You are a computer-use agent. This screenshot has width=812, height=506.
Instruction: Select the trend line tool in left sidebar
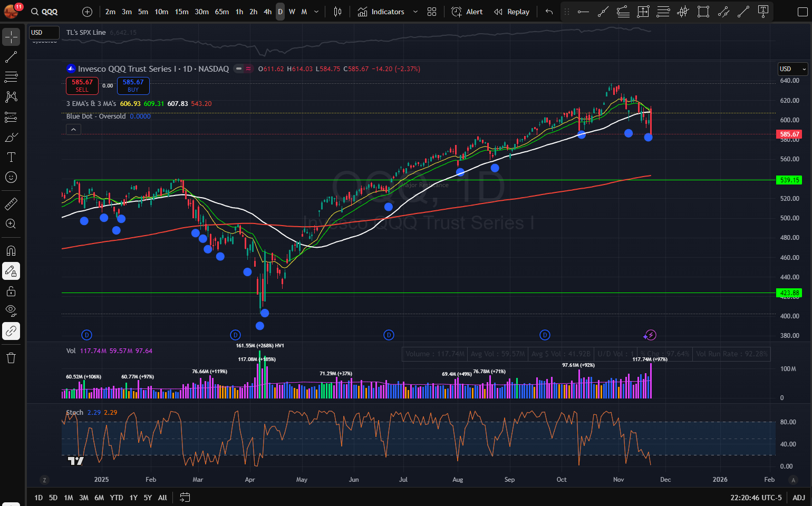pos(11,57)
